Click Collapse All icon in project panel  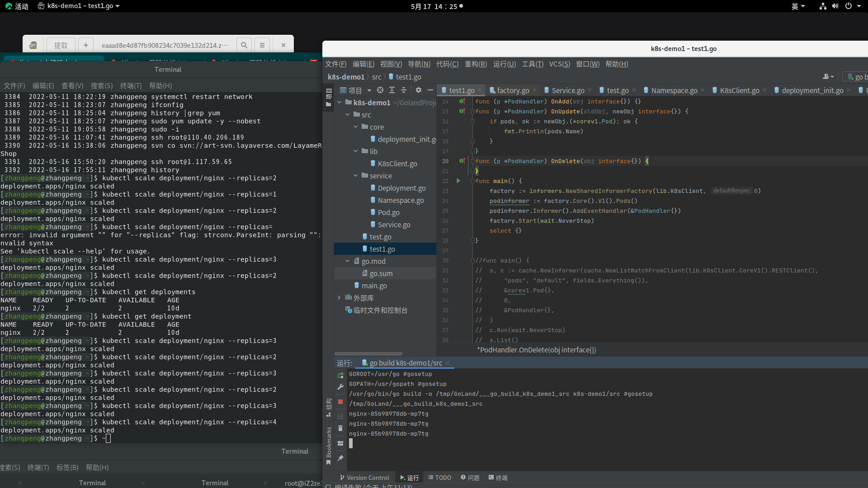click(x=404, y=90)
